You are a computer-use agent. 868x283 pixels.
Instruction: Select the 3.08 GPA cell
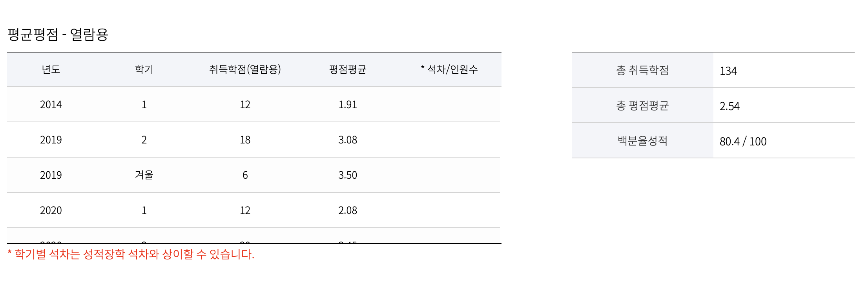[x=348, y=140]
